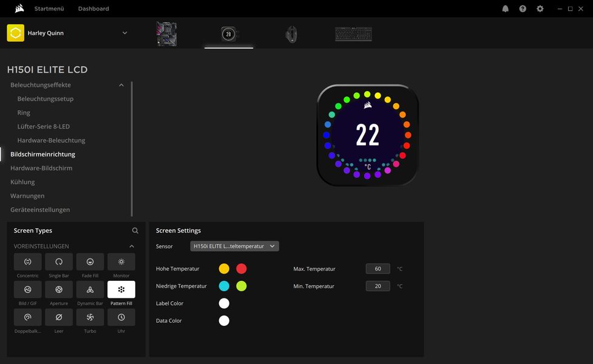Viewport: 593px width, 364px height.
Task: Open Warnungen in the sidebar
Action: coord(27,196)
